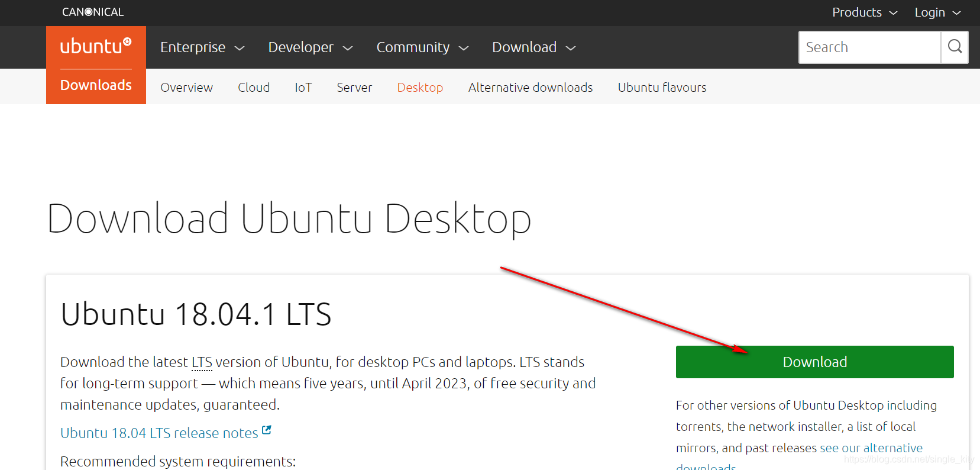This screenshot has height=470, width=980.
Task: Select the IoT tab
Action: 303,88
